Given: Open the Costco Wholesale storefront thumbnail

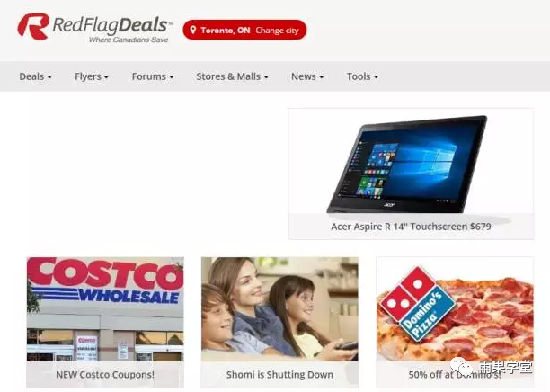Looking at the screenshot, I should click(105, 309).
